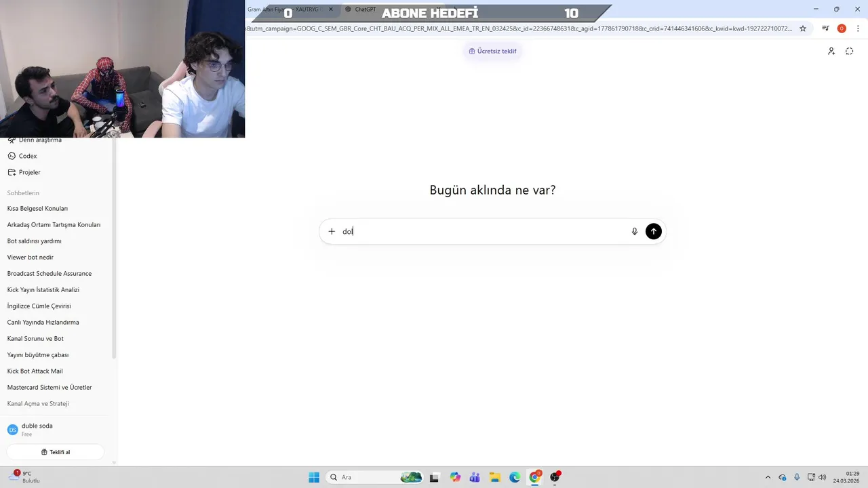
Task: Switch to Chrome on the taskbar
Action: click(x=535, y=477)
